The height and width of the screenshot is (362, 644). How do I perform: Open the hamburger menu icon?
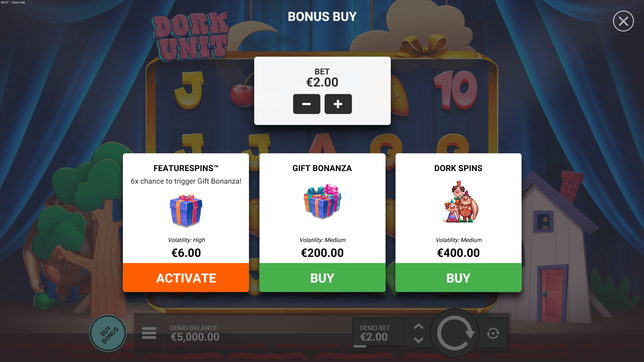coord(149,333)
